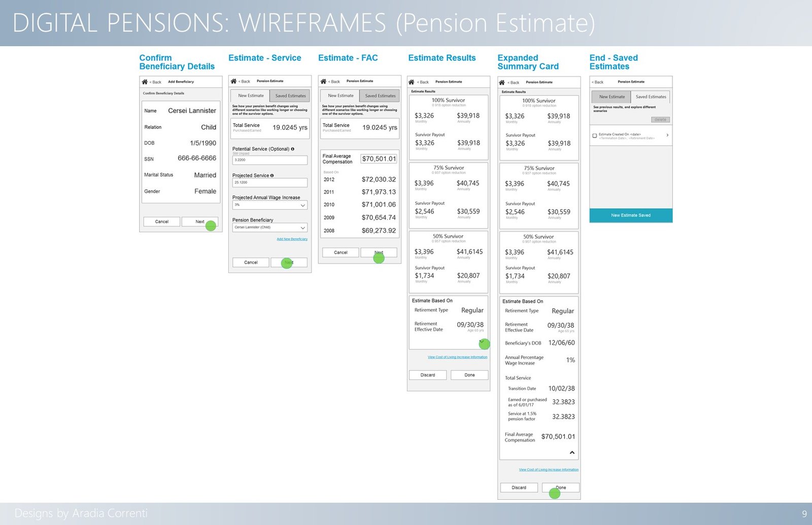Select New Estimate tab on End - Saved Estimates

coord(612,96)
